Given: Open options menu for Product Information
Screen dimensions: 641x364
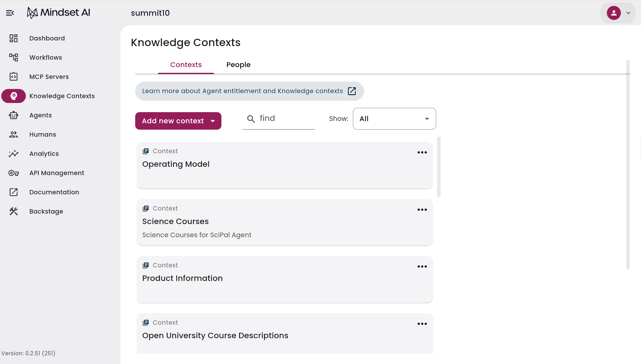Looking at the screenshot, I should (x=422, y=266).
